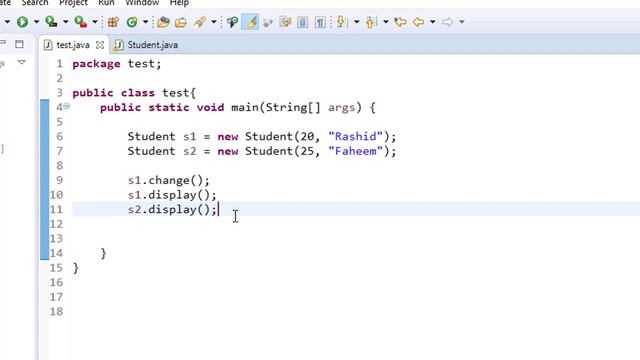
Task: Open the dropdown arrow left of the Run button
Action: pyautogui.click(x=7, y=22)
